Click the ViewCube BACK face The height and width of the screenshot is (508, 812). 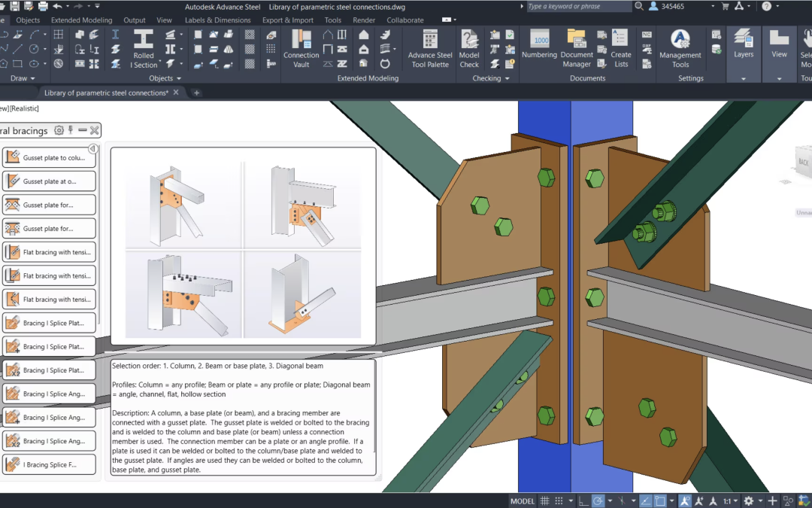[803, 163]
